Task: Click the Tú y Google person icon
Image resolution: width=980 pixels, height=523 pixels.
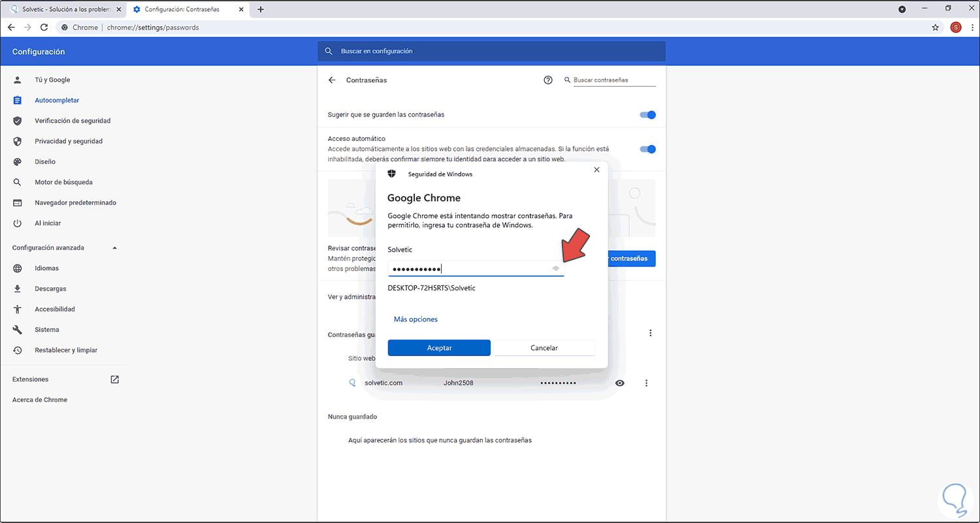Action: pyautogui.click(x=18, y=80)
